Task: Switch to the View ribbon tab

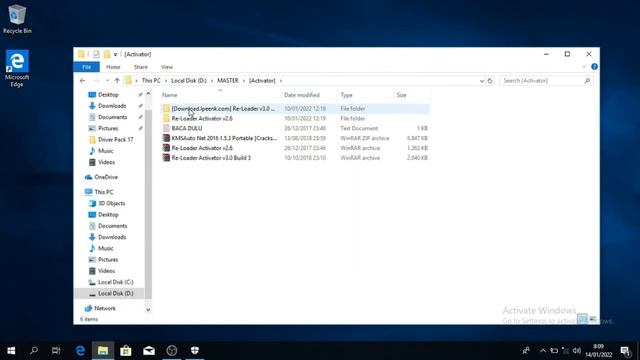Action: coord(167,67)
